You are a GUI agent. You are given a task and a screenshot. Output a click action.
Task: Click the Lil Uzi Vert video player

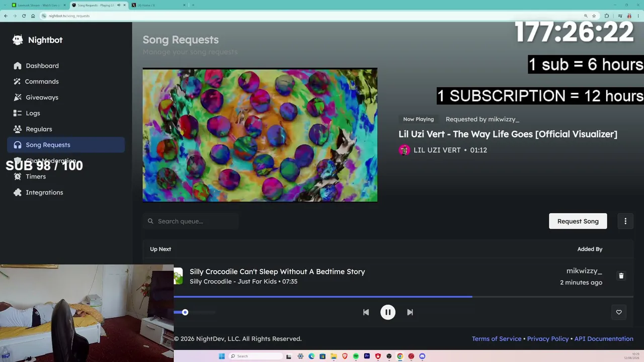coord(260,135)
